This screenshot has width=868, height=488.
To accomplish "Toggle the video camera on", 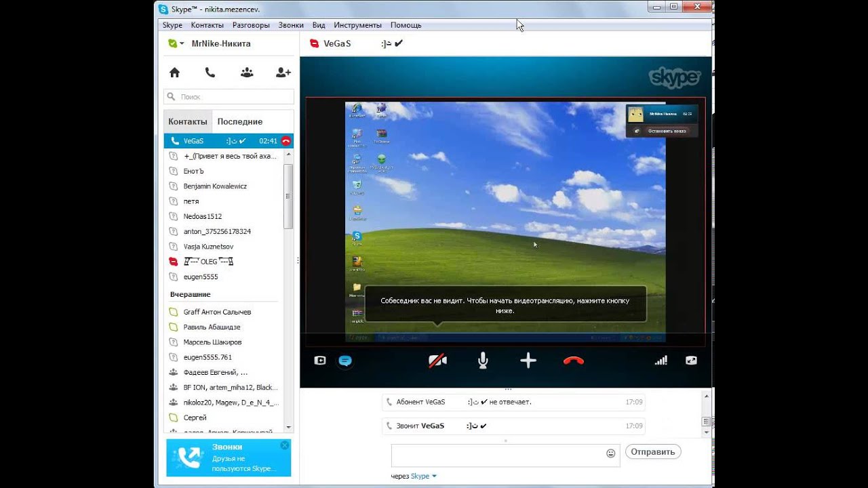I will pyautogui.click(x=437, y=361).
